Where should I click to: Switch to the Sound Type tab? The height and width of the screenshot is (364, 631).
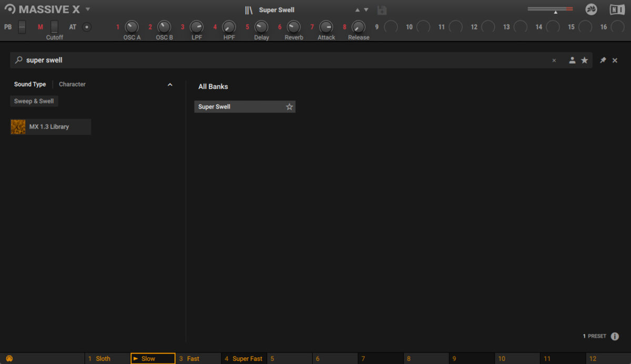coord(30,84)
